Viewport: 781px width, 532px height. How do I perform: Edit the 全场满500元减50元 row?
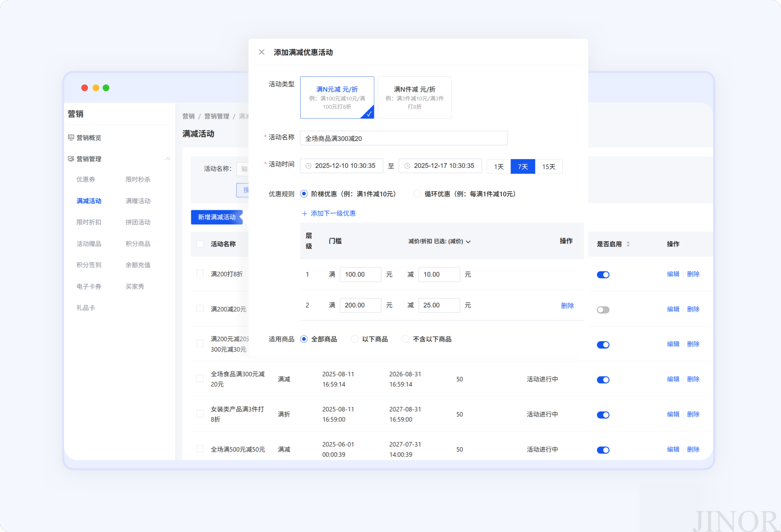coord(673,450)
